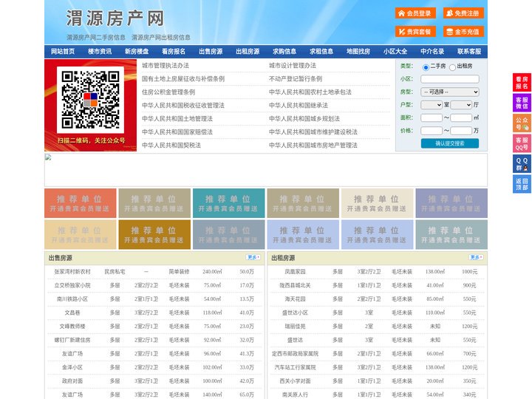Open the 城市设计管理办法 link
The image size is (532, 399).
[293, 66]
